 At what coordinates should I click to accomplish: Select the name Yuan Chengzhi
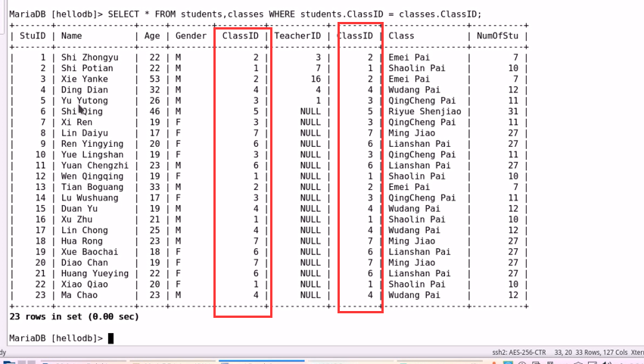click(x=95, y=165)
